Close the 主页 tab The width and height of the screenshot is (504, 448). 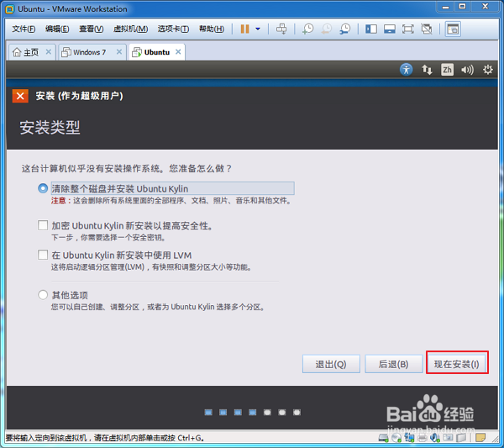click(x=49, y=52)
